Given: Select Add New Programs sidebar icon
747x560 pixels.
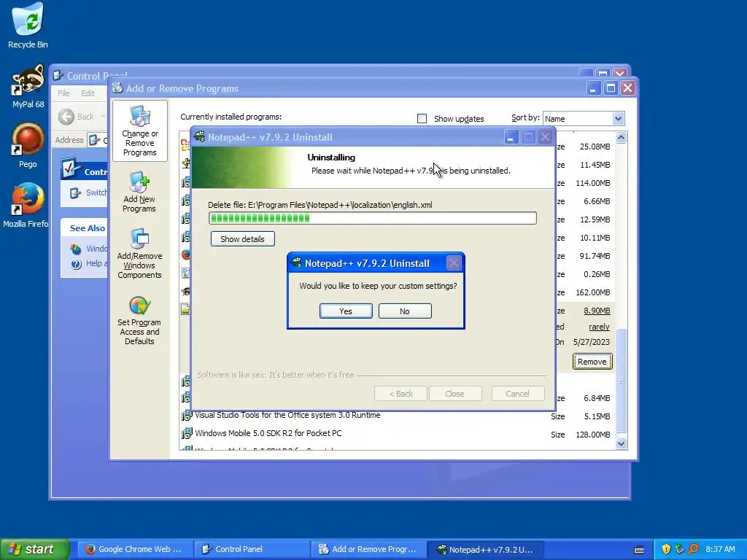Looking at the screenshot, I should point(139,192).
